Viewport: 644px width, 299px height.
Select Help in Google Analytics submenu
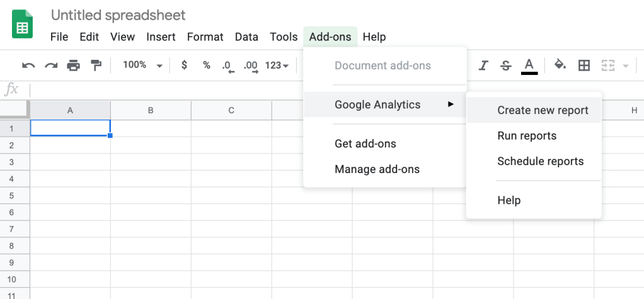pos(534,201)
